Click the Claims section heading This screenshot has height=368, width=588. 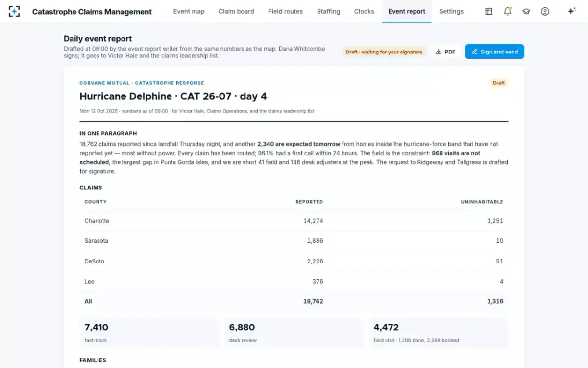[x=91, y=188]
